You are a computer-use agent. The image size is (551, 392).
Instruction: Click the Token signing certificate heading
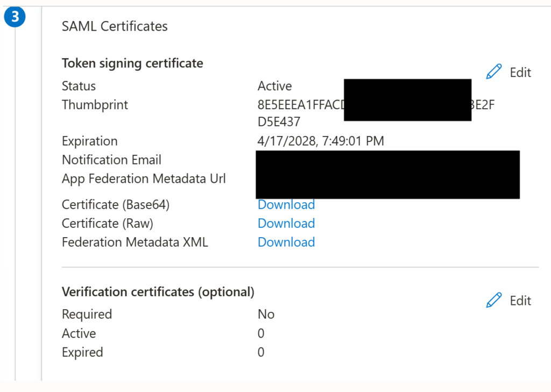[132, 63]
